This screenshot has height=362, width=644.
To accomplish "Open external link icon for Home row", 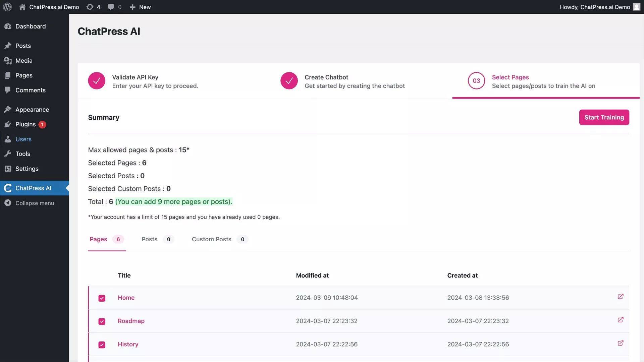I will coord(620,297).
